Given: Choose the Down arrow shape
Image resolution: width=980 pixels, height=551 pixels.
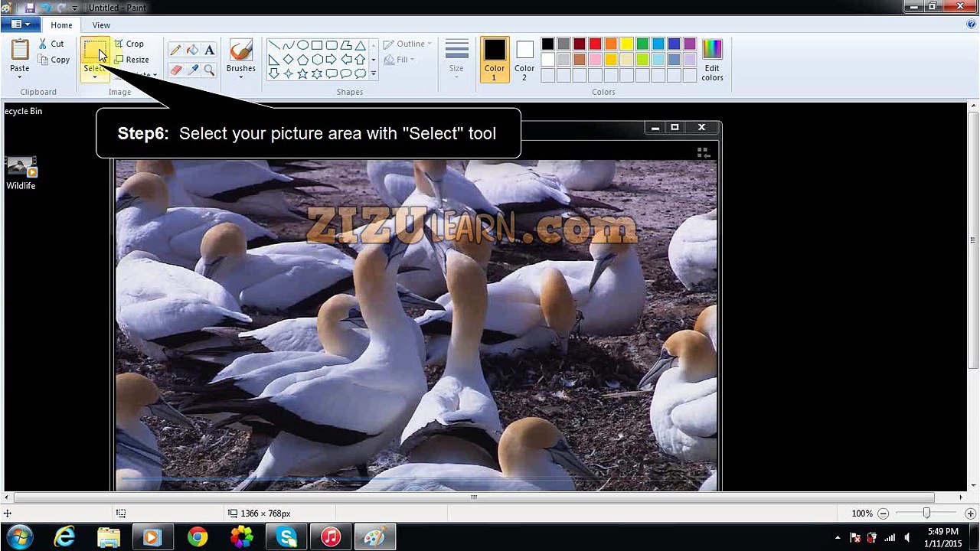Looking at the screenshot, I should tap(273, 73).
